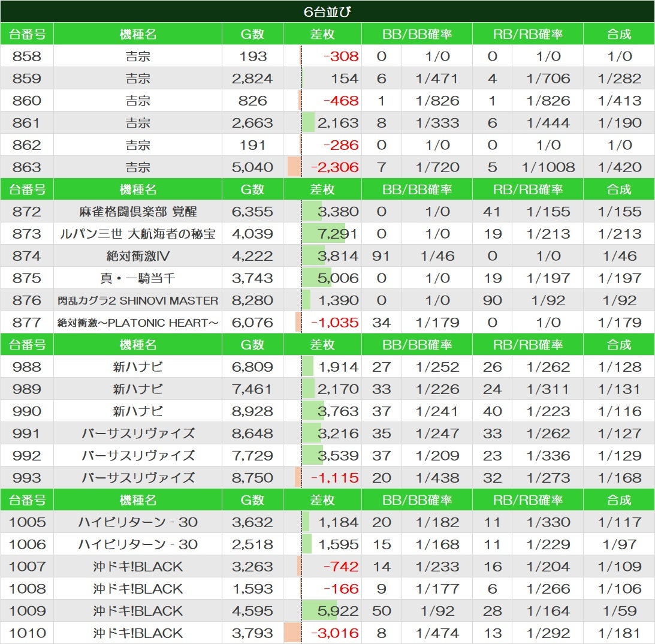Click the 1,595 difference value
The height and width of the screenshot is (644, 655).
click(339, 544)
